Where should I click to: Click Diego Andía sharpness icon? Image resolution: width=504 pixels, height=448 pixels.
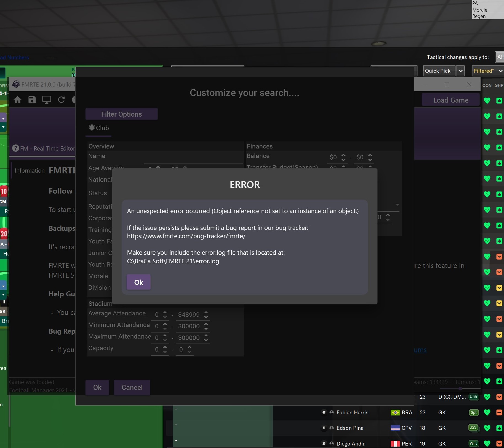coord(499,443)
